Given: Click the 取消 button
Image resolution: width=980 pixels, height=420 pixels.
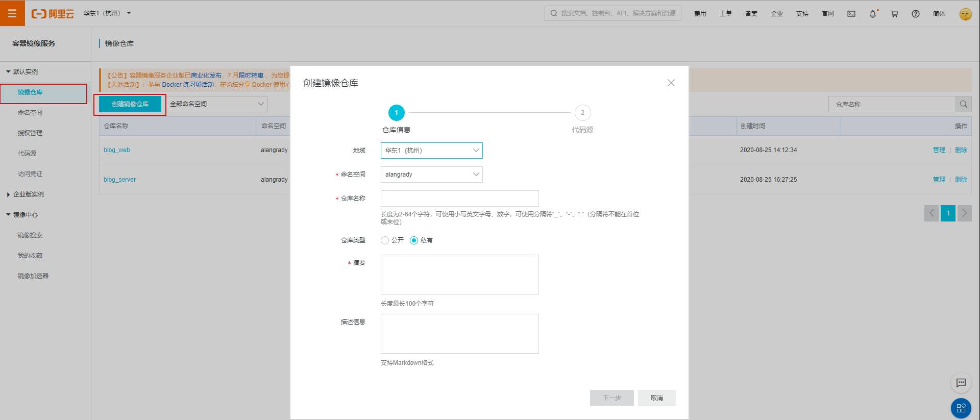Looking at the screenshot, I should point(656,398).
